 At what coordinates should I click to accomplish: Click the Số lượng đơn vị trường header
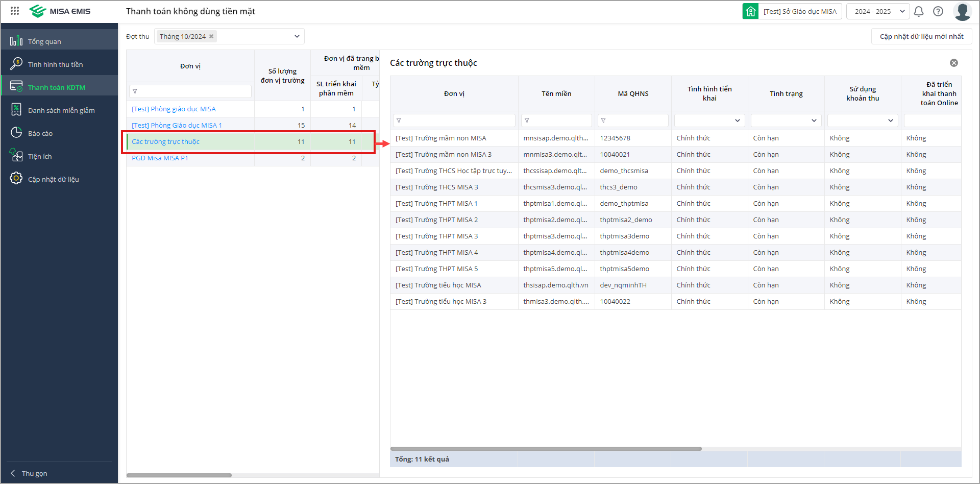tap(282, 76)
